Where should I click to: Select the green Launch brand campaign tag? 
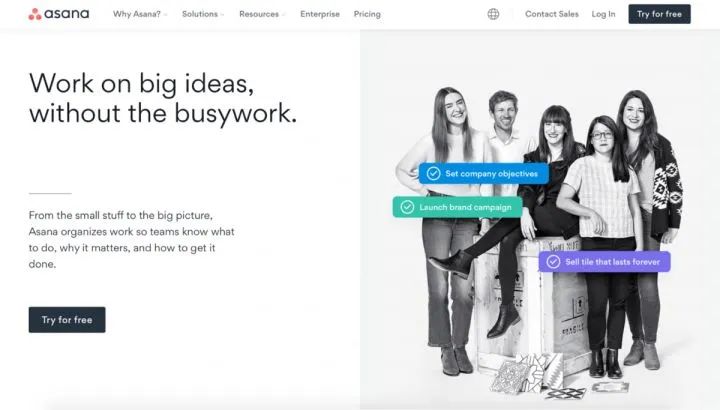(457, 207)
